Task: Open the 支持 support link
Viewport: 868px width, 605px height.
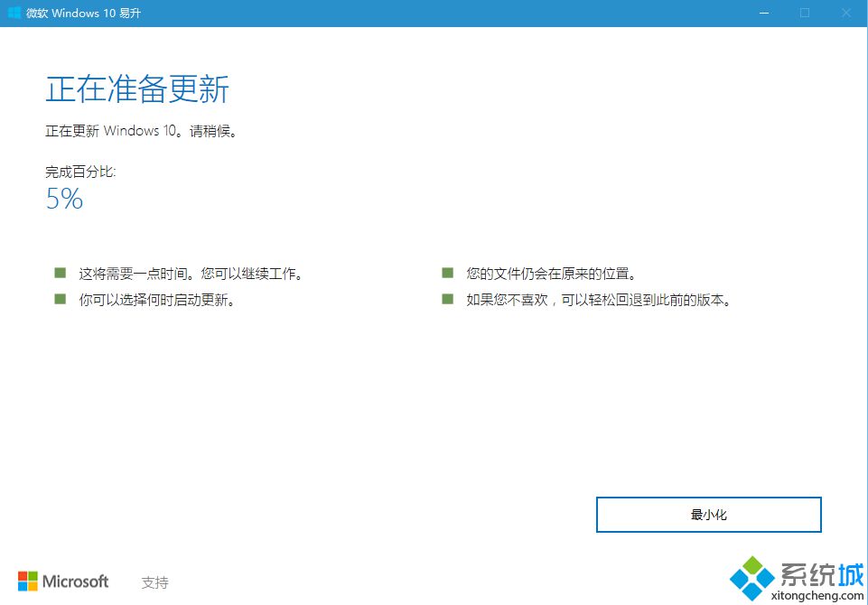Action: point(155,582)
